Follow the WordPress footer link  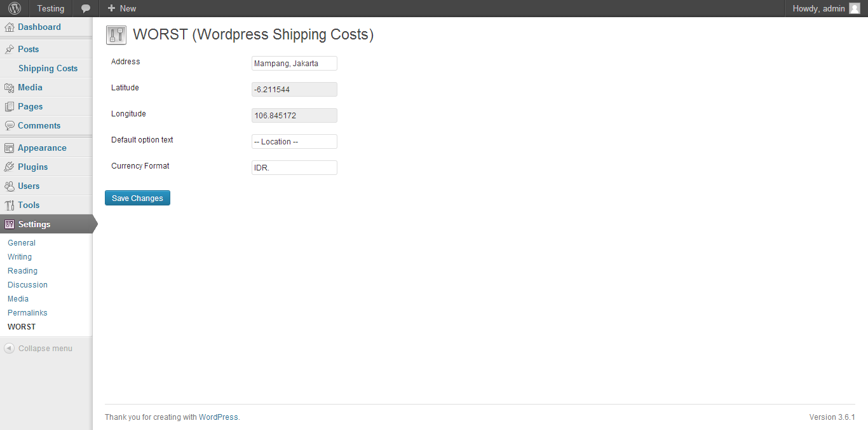point(219,417)
